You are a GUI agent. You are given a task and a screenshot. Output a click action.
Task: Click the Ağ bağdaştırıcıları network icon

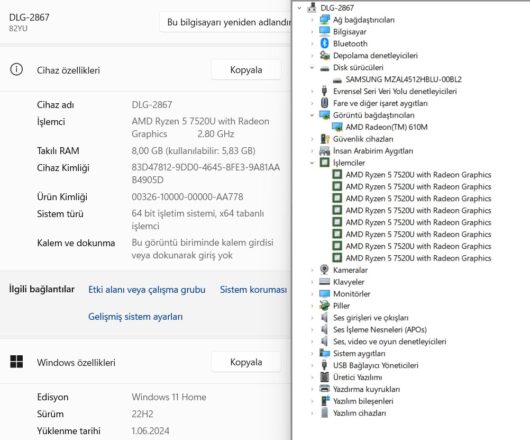324,20
